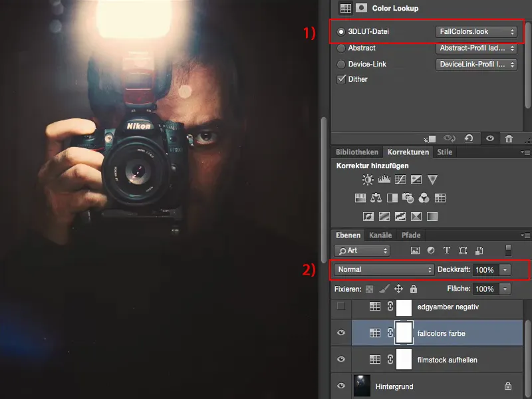The height and width of the screenshot is (399, 532).
Task: Hide the filmstock aufhellen layer
Action: coord(341,359)
